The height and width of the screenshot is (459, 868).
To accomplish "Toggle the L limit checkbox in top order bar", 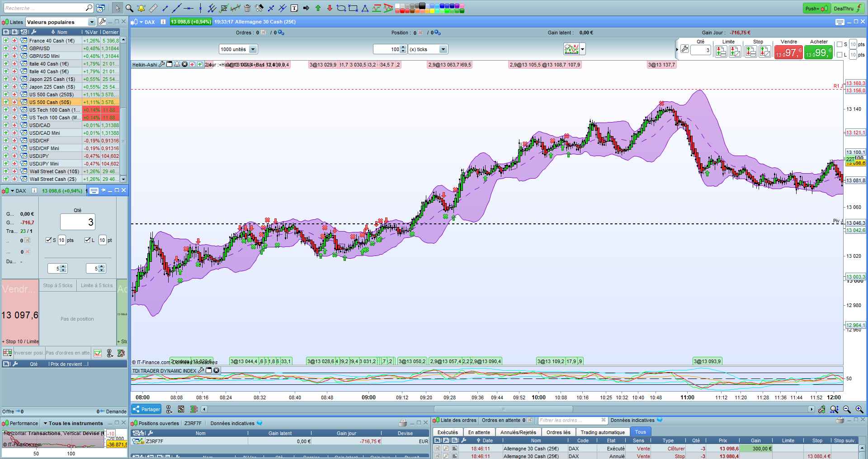I will click(x=840, y=55).
